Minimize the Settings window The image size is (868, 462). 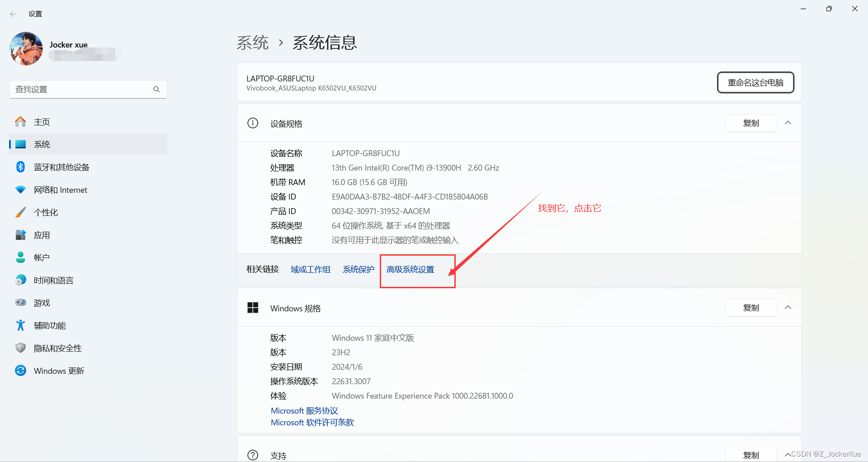803,9
